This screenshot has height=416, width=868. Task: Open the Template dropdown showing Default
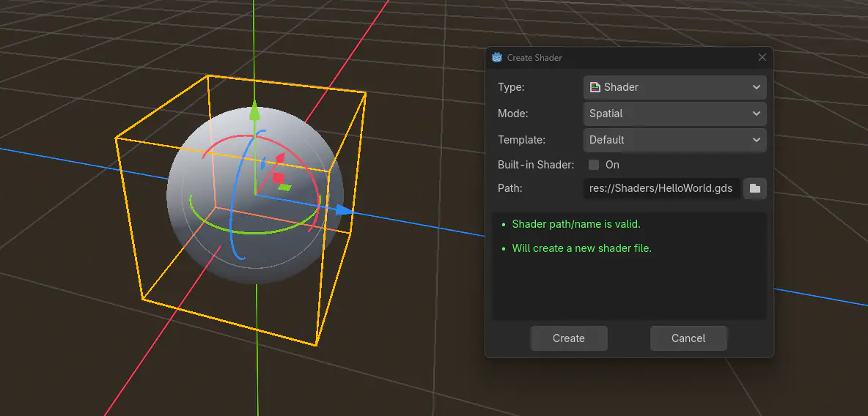[x=674, y=140]
